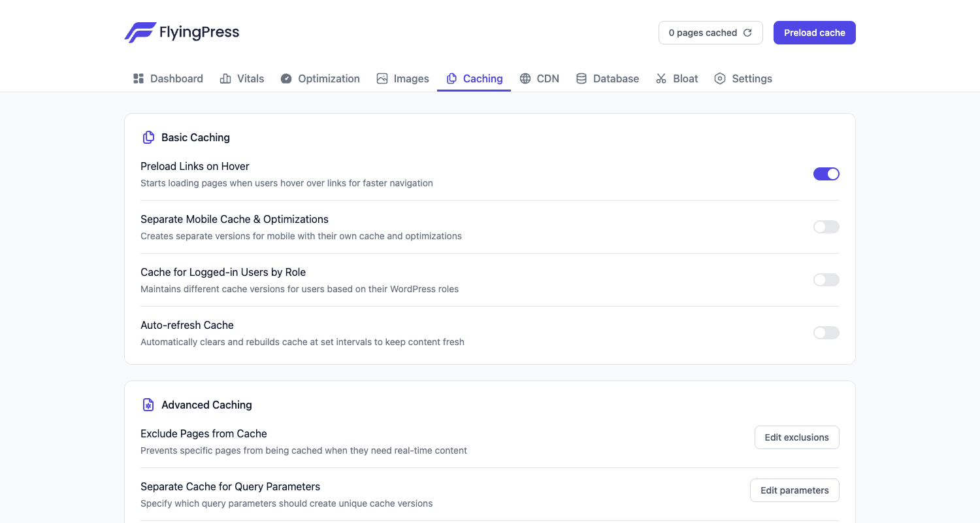
Task: Turn on Cache for Logged-in Users by Role
Action: tap(826, 280)
